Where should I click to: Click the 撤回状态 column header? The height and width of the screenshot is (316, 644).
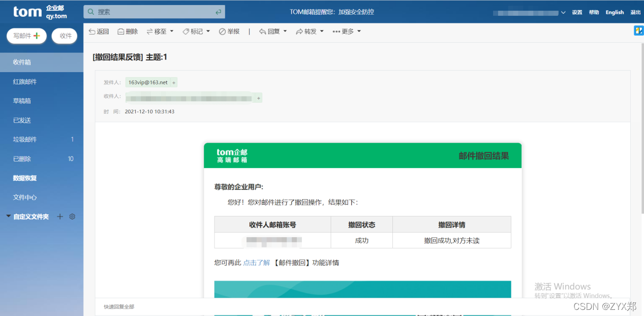coord(362,225)
